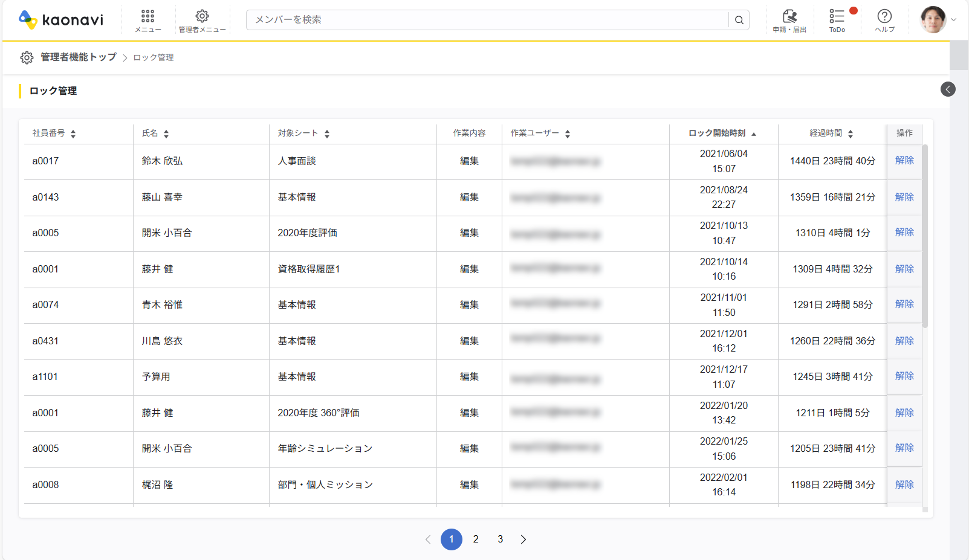Go to pagination page 2

pyautogui.click(x=476, y=539)
